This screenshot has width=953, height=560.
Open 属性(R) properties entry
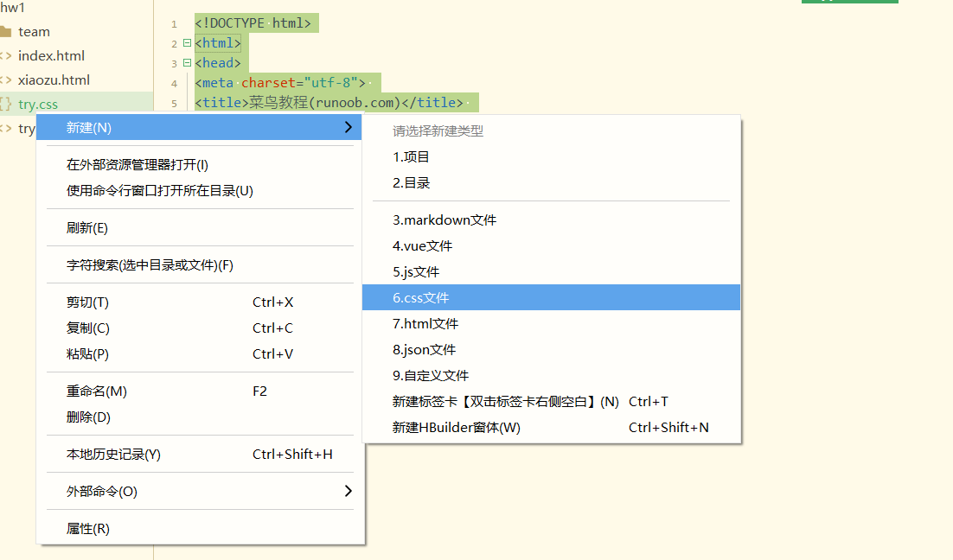(x=88, y=528)
